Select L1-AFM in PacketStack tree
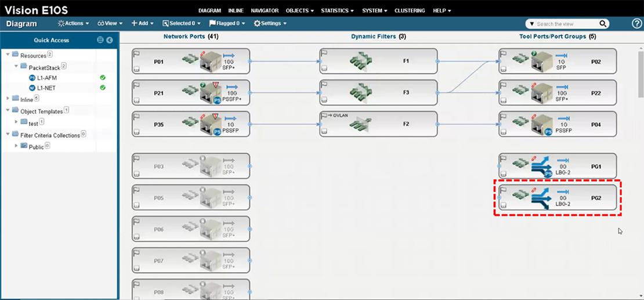Viewport: 644px width, 300px height. click(x=46, y=78)
